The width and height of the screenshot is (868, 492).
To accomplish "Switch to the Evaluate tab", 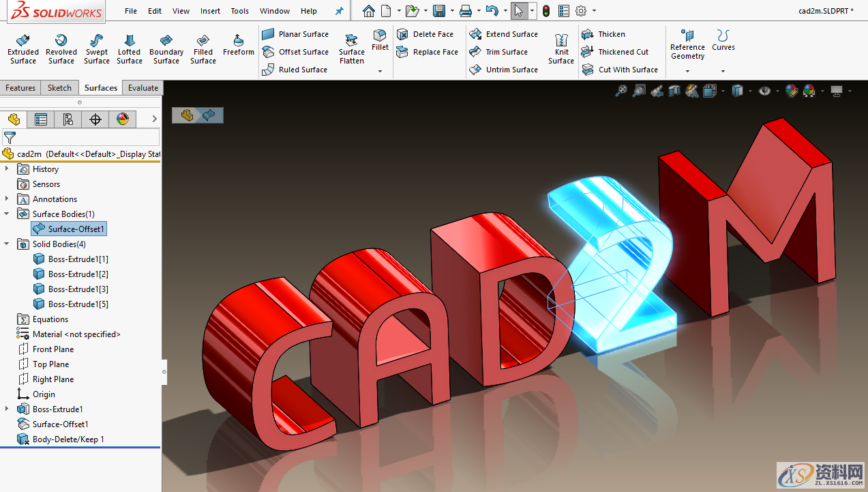I will coord(143,87).
